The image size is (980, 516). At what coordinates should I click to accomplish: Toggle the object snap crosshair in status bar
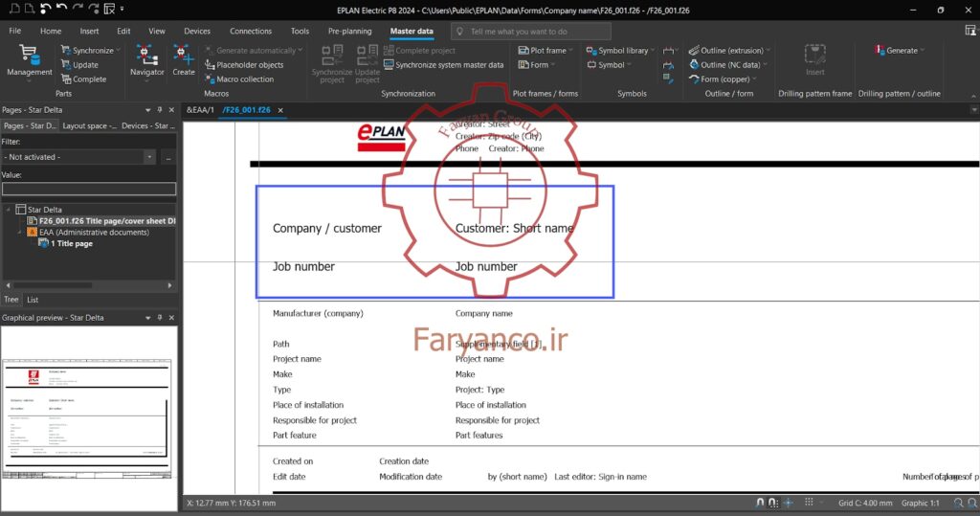(x=789, y=503)
